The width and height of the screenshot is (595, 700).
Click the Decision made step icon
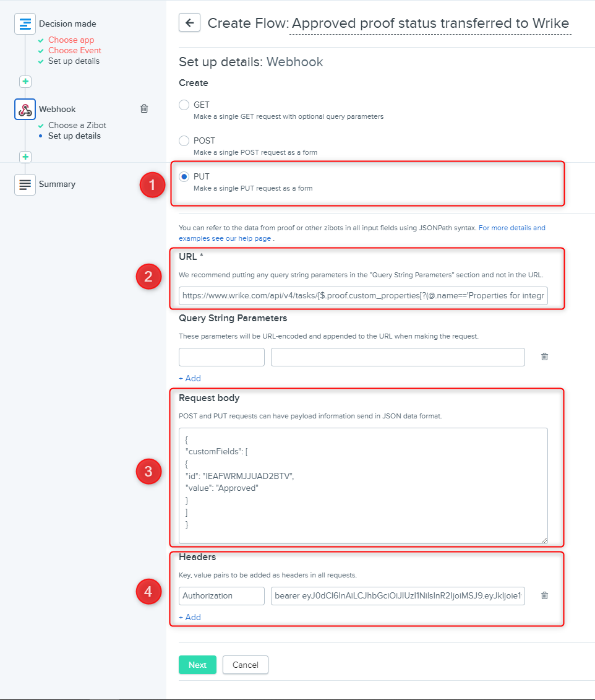pyautogui.click(x=25, y=24)
